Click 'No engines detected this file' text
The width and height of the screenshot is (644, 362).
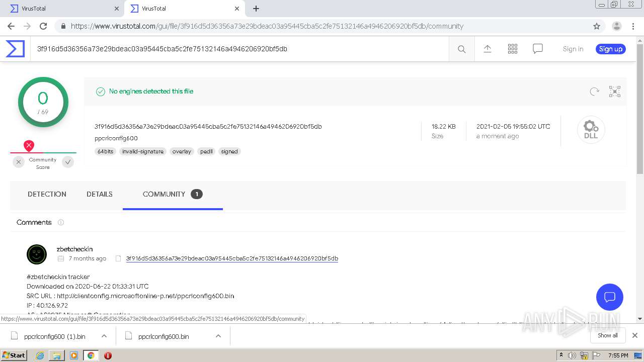(151, 91)
